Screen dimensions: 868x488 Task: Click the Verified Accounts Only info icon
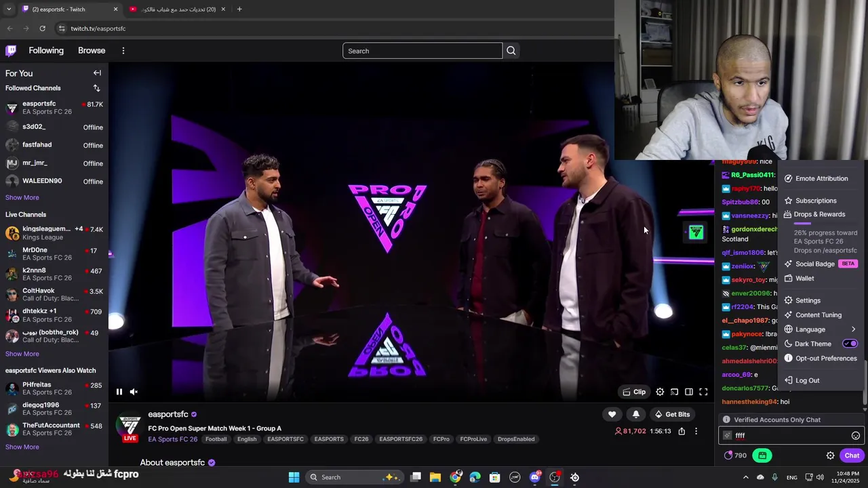pyautogui.click(x=726, y=420)
